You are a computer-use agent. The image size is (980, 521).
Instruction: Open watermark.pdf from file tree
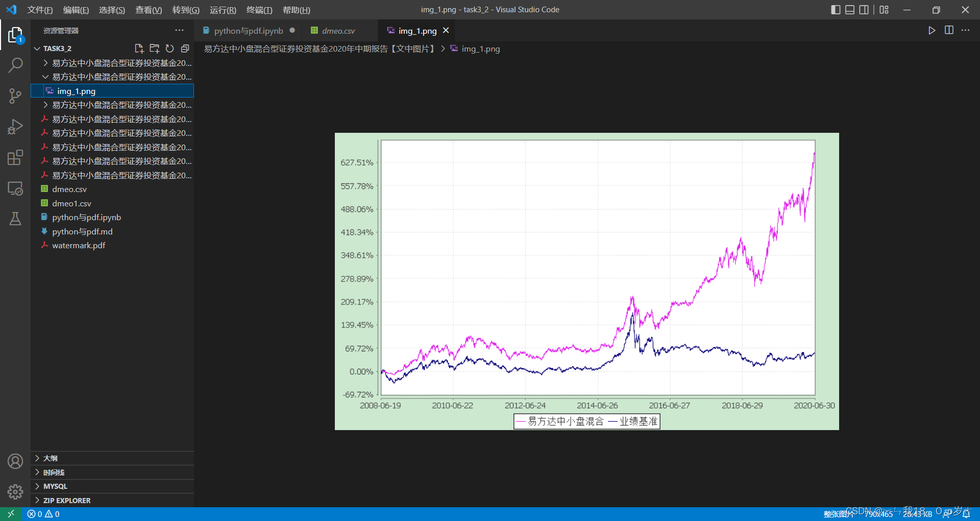(x=112, y=245)
